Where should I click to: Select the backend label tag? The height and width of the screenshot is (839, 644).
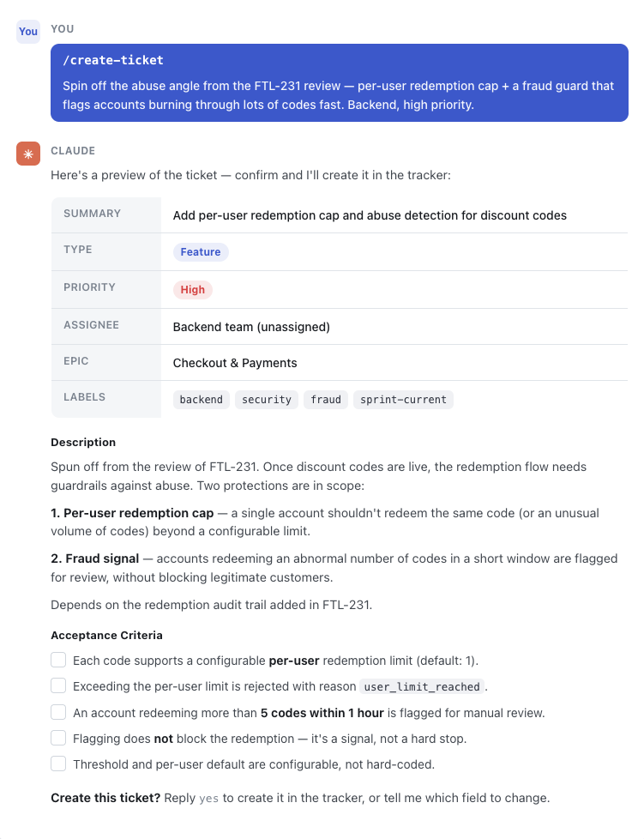[202, 400]
